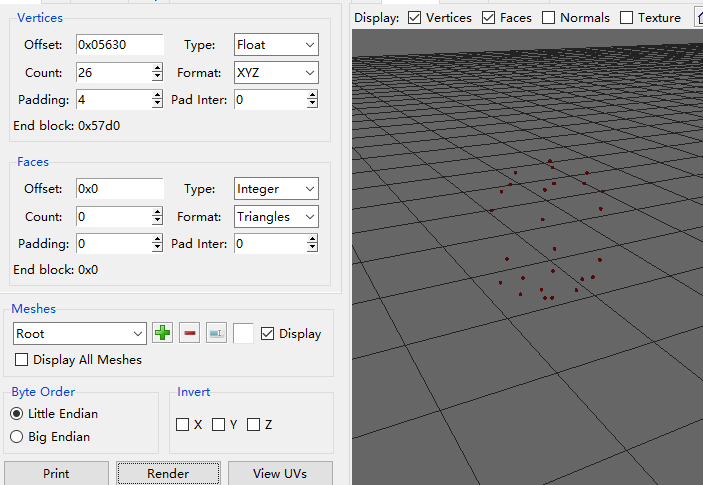Increase the Vertices Count stepper value
The height and width of the screenshot is (485, 703).
coord(157,68)
